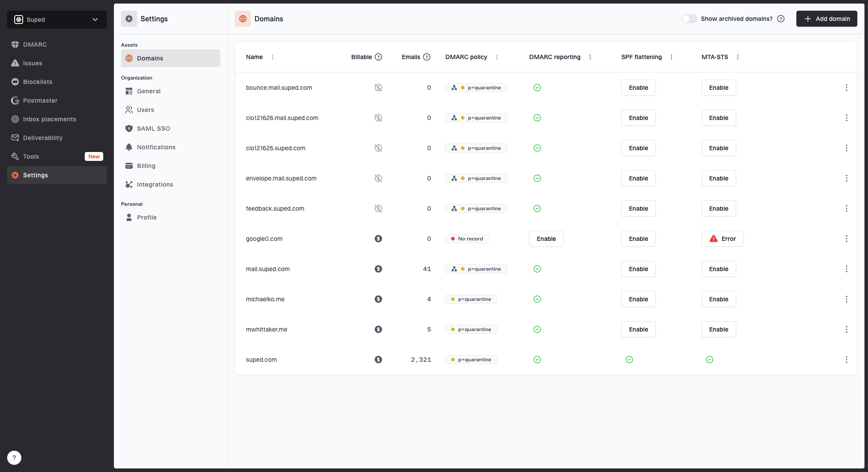Open the Suped workspace dropdown
868x472 pixels.
coord(57,20)
